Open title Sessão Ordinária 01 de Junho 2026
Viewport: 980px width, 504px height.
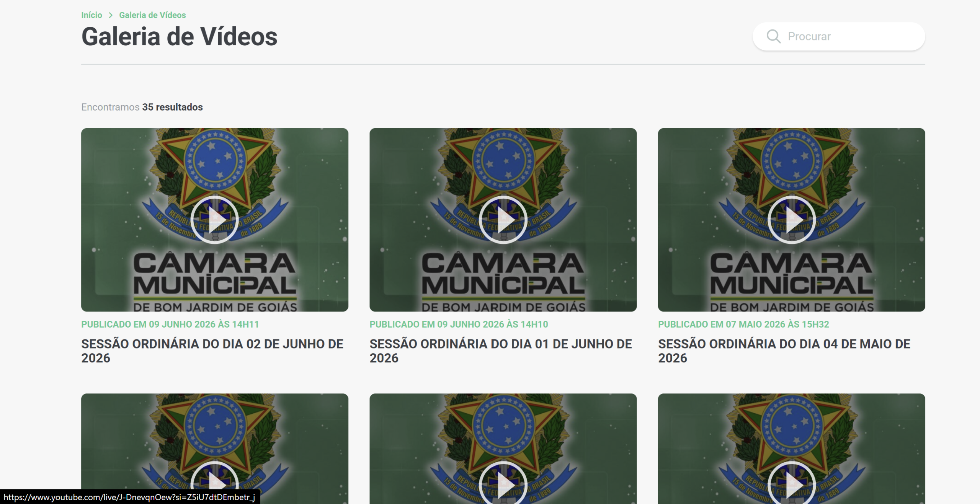501,351
